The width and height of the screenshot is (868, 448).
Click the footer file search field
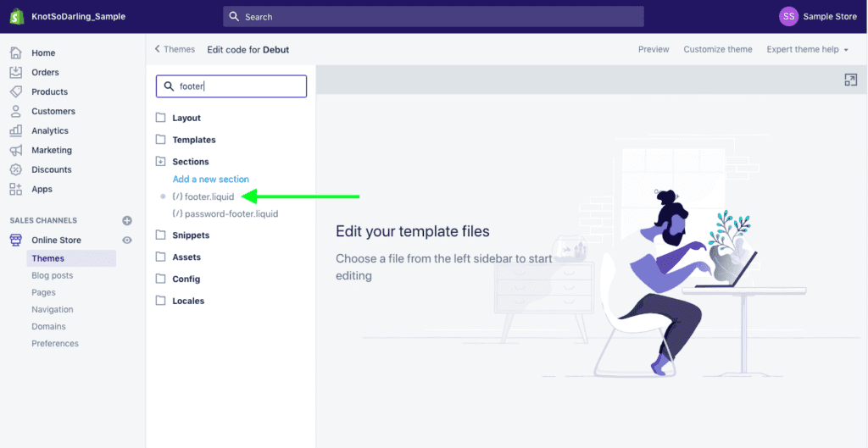(237, 86)
